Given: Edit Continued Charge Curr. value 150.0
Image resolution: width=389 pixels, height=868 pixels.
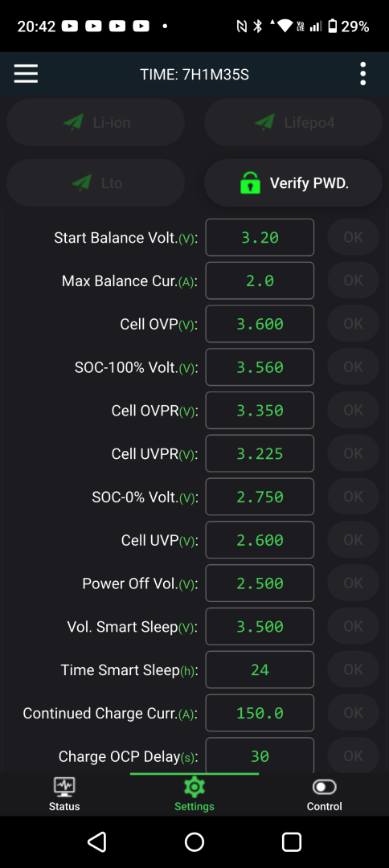Looking at the screenshot, I should tap(260, 712).
